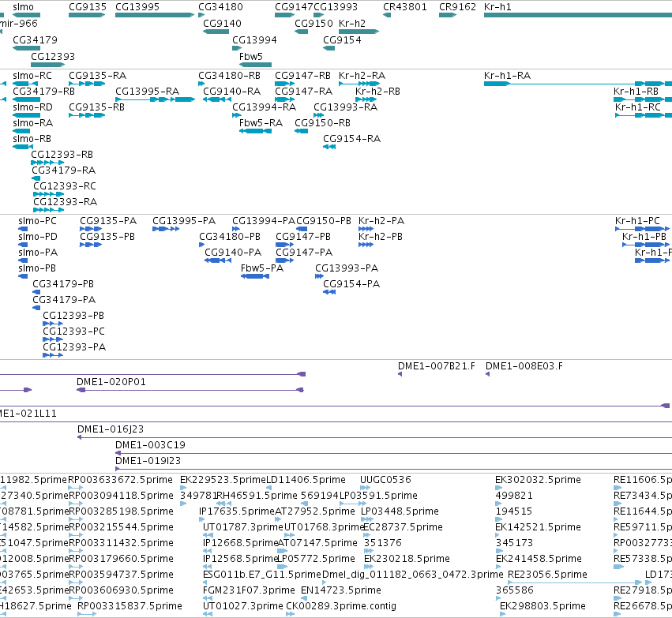Click EST CK00289.3prime.contig
The height and width of the screenshot is (618, 672).
[340, 606]
